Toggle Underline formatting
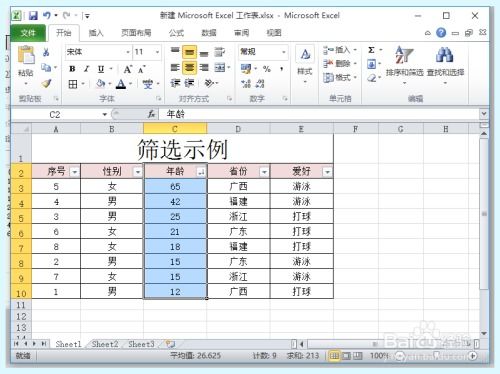Viewport: 500px width, 374px height. click(x=101, y=69)
